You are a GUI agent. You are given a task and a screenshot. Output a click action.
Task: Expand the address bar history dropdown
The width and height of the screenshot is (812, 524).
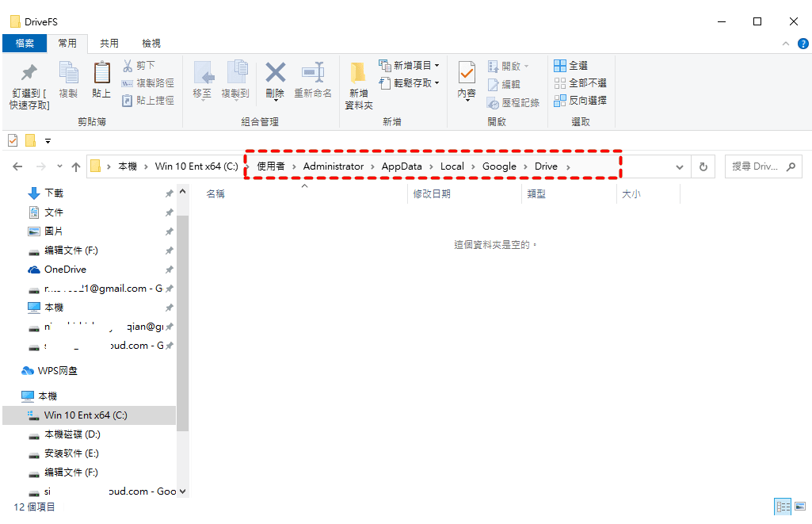(x=680, y=167)
